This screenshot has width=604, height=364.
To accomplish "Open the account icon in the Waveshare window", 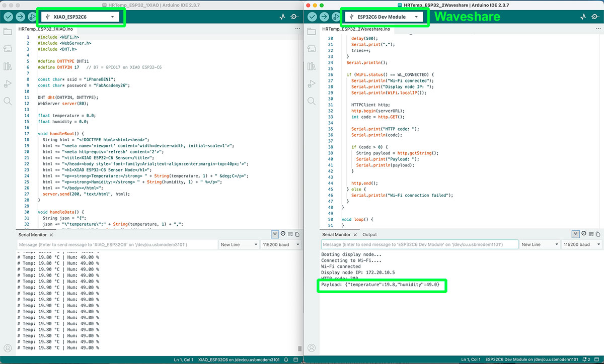I will pyautogui.click(x=312, y=348).
